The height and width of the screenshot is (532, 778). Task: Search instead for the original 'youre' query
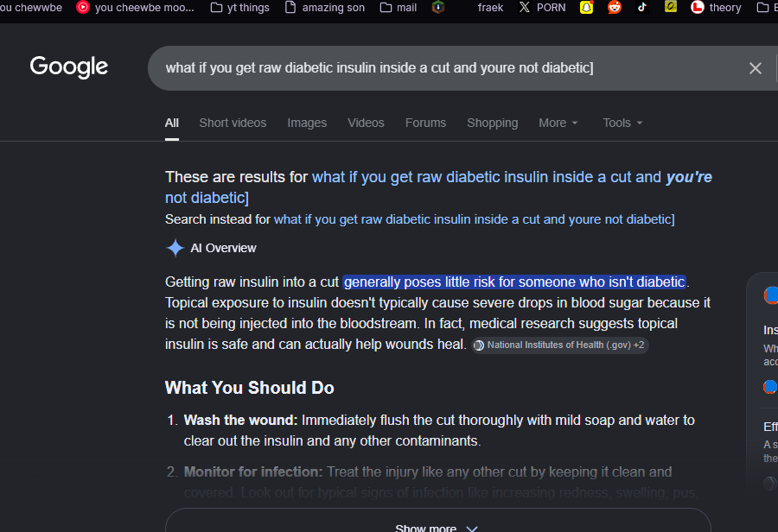[x=474, y=219]
